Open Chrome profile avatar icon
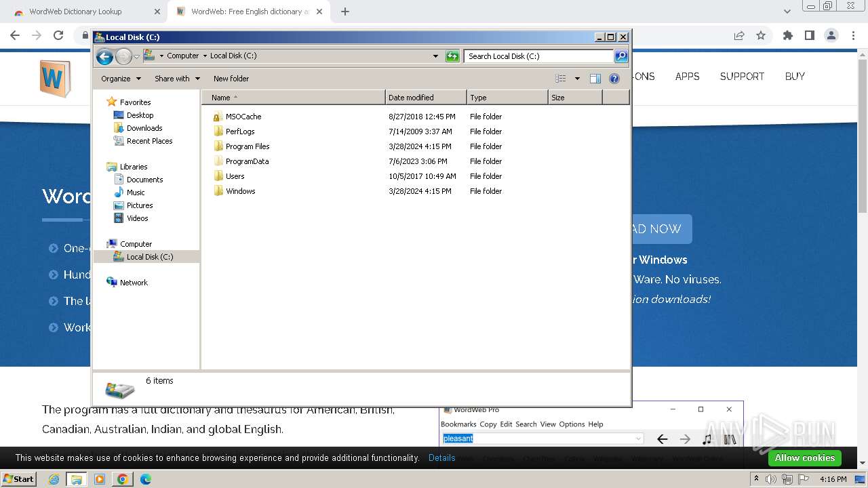Screen dimensions: 868x488 pyautogui.click(x=831, y=35)
